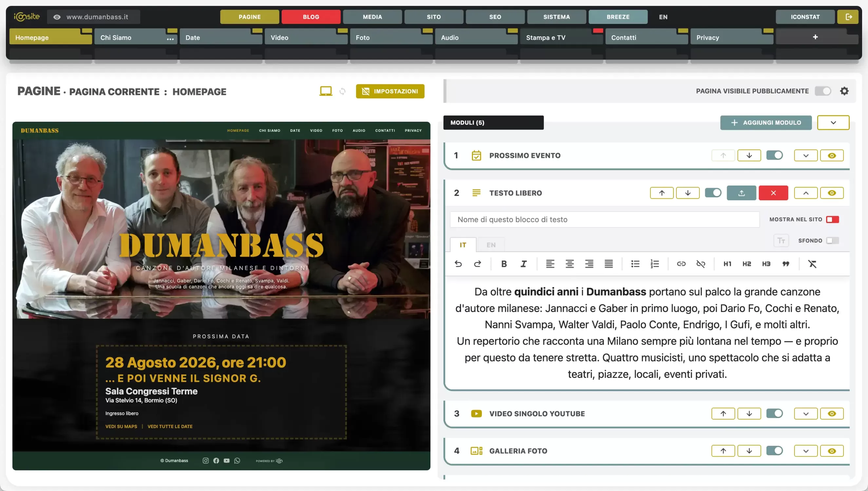Apply bold formatting in the editor
Viewport: 868px width, 491px height.
click(x=504, y=264)
